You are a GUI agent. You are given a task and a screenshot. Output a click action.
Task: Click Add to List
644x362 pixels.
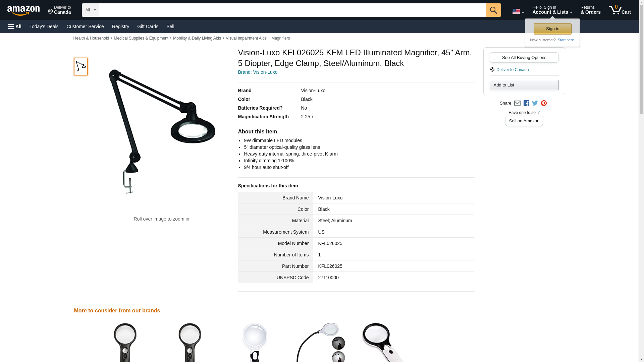point(524,85)
